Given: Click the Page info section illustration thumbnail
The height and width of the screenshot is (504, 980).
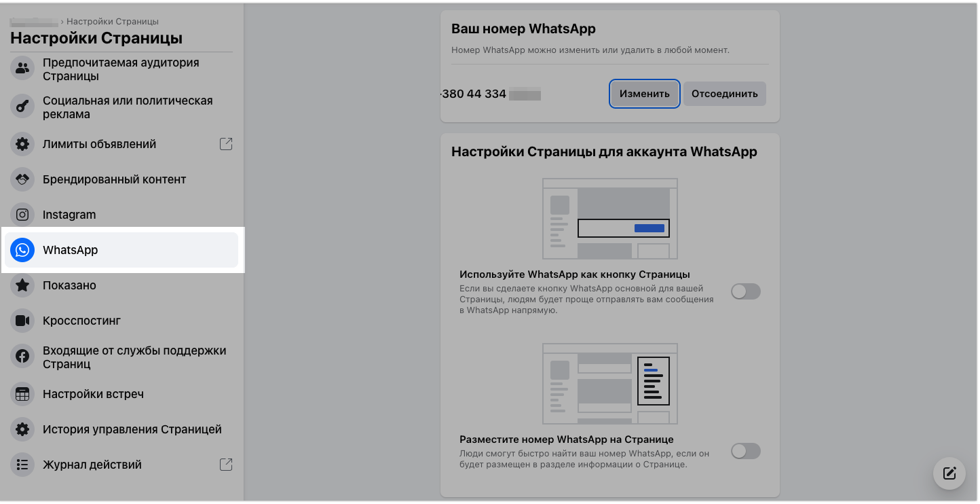Looking at the screenshot, I should click(x=610, y=384).
